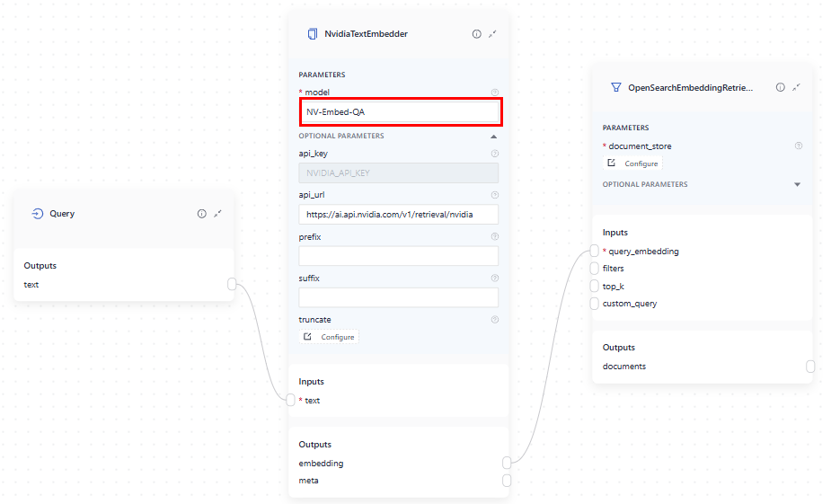The height and width of the screenshot is (504, 831).
Task: Click the help icon next to document_store
Action: (x=799, y=146)
